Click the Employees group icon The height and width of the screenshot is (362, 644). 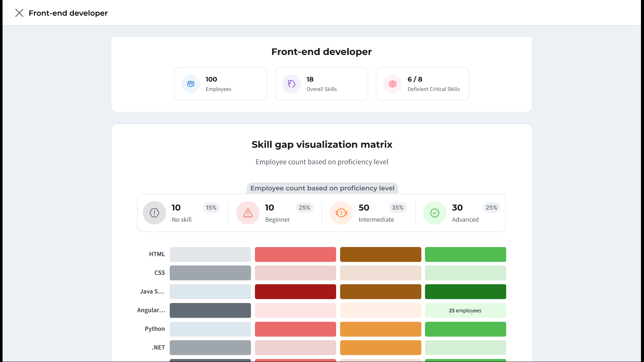click(191, 84)
